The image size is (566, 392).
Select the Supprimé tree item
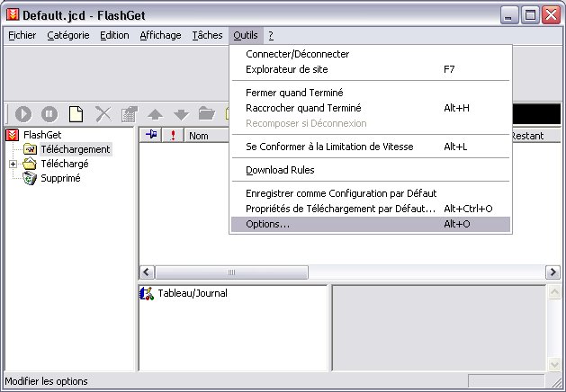click(x=60, y=178)
